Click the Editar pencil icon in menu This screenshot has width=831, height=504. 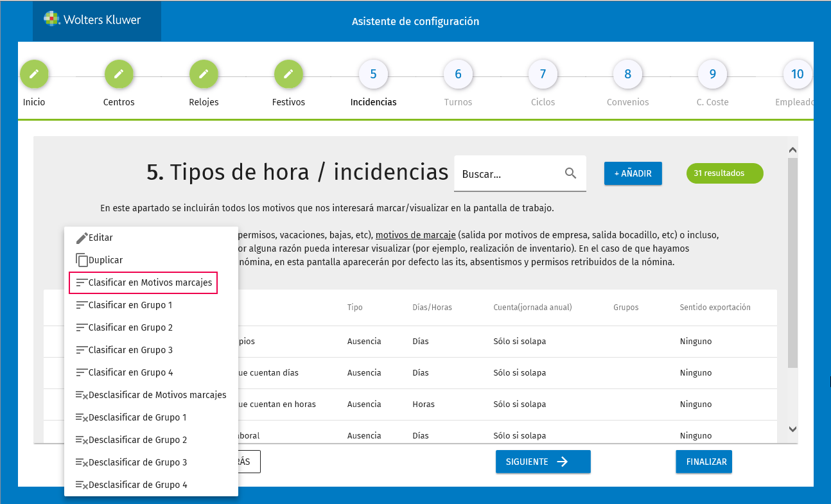click(82, 238)
